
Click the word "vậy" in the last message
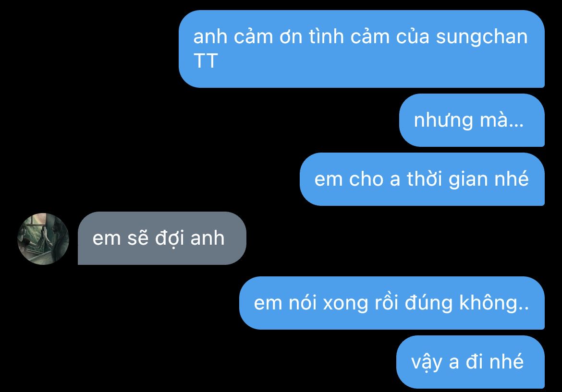click(427, 362)
